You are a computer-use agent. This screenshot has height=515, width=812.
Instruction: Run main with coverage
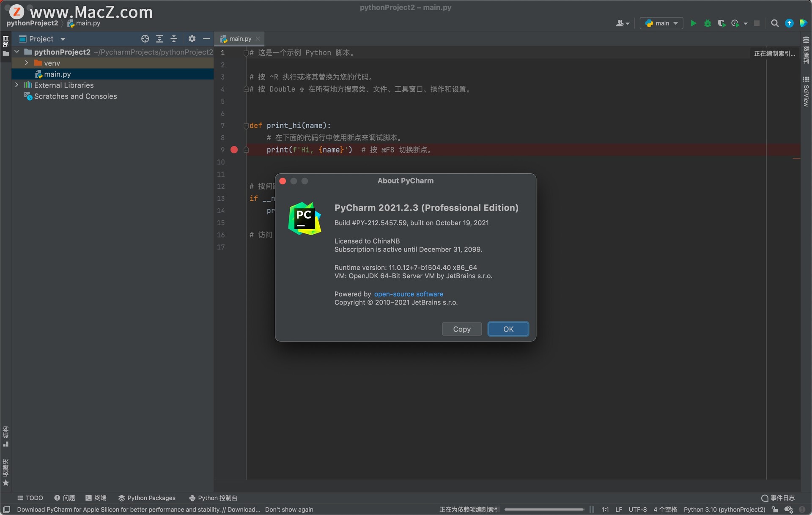[721, 23]
